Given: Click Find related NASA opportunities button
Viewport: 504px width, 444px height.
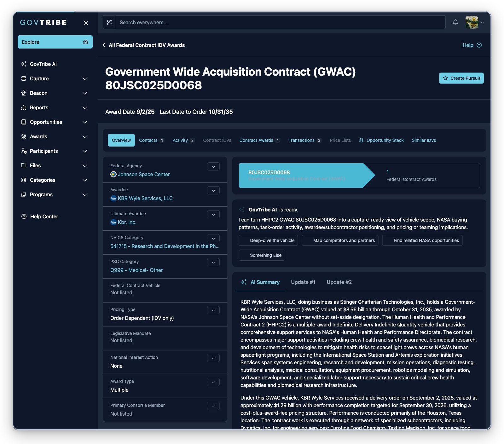Looking at the screenshot, I should click(x=422, y=240).
